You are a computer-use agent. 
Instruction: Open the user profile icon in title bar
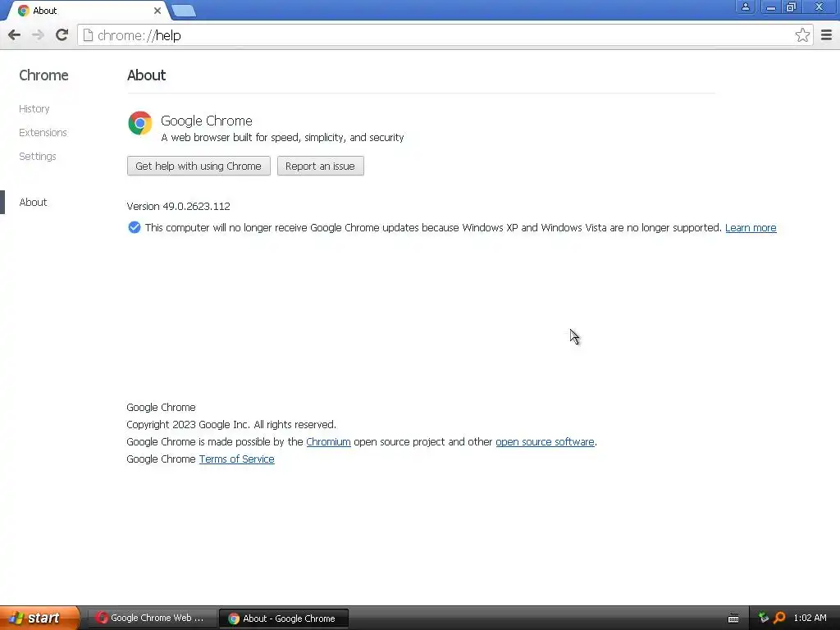(x=745, y=7)
